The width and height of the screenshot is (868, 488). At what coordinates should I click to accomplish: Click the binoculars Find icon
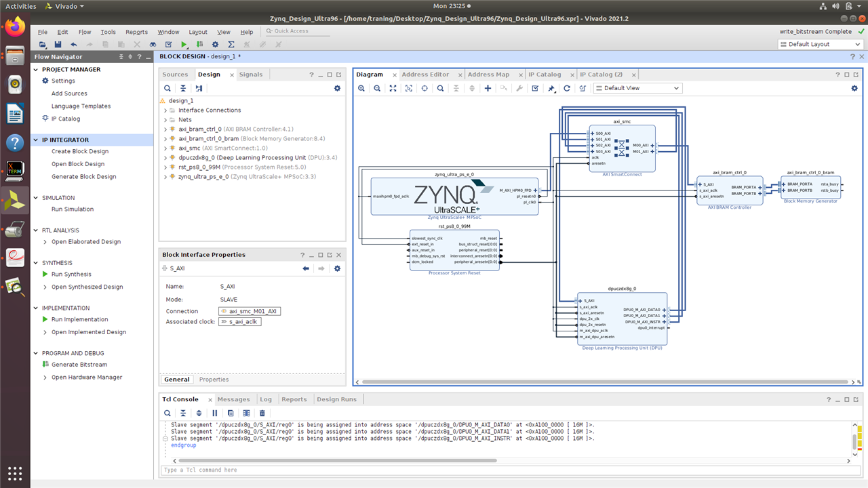click(x=153, y=44)
